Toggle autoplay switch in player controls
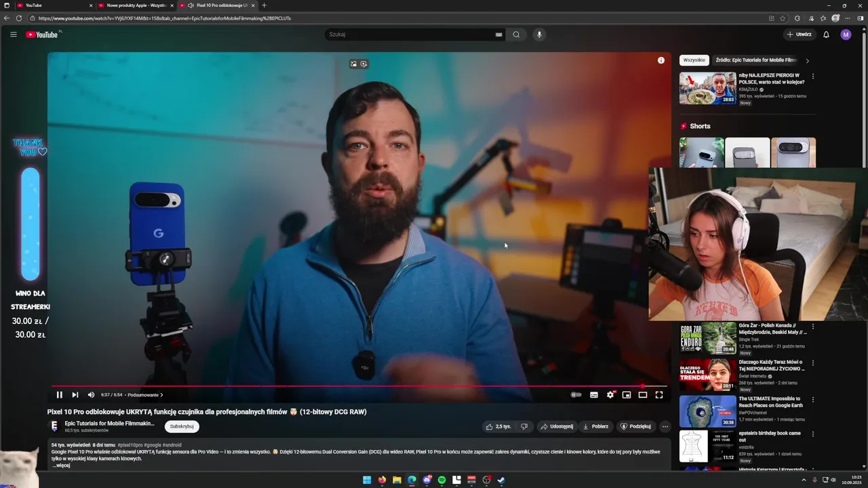The height and width of the screenshot is (488, 868). coord(576,394)
